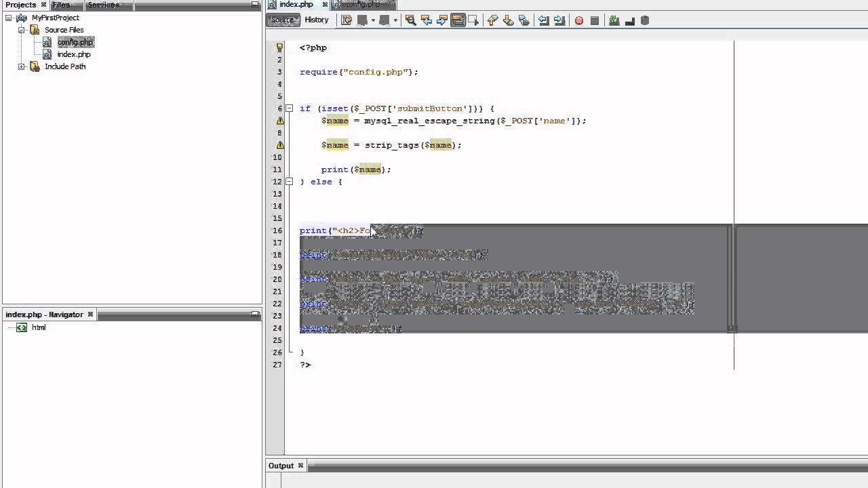Click the lightbulb hint on line 1

point(279,47)
